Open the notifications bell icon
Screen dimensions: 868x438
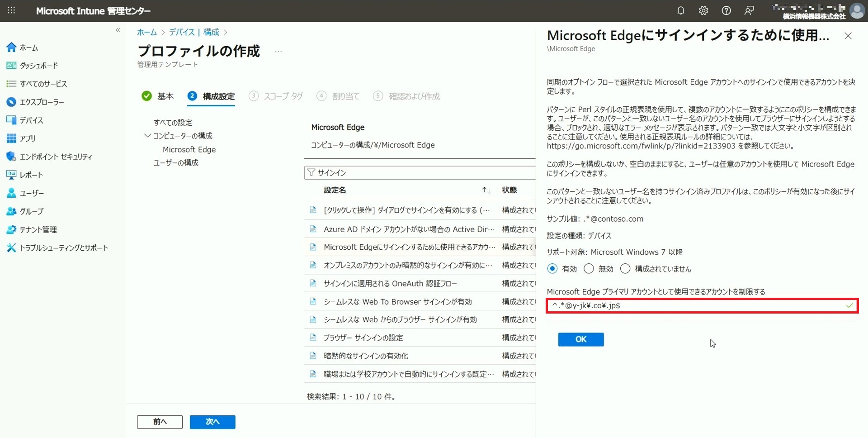click(x=680, y=10)
